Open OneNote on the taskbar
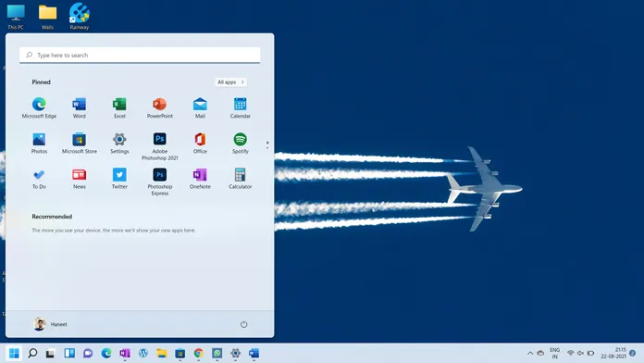This screenshot has width=644, height=363. (x=125, y=353)
